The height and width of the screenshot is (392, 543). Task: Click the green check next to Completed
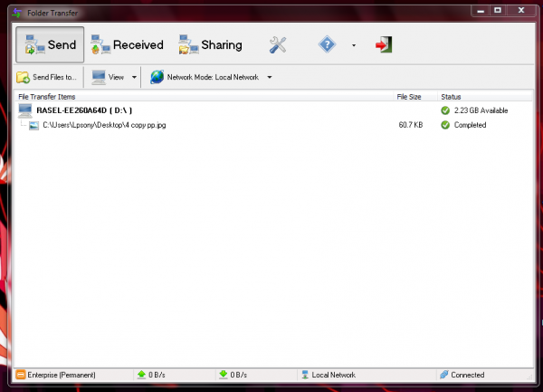pyautogui.click(x=445, y=125)
